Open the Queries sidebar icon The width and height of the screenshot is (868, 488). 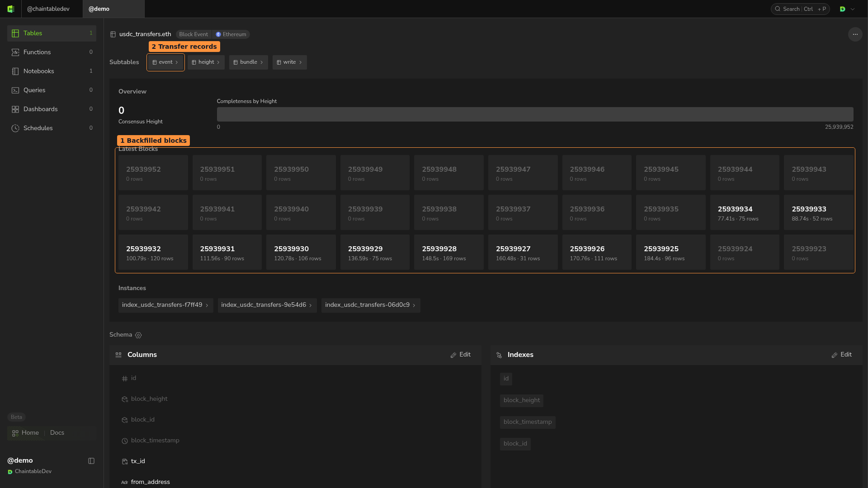pos(15,90)
